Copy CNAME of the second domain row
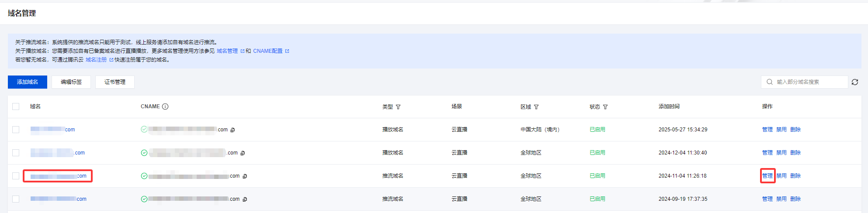The width and height of the screenshot is (868, 213). 243,153
